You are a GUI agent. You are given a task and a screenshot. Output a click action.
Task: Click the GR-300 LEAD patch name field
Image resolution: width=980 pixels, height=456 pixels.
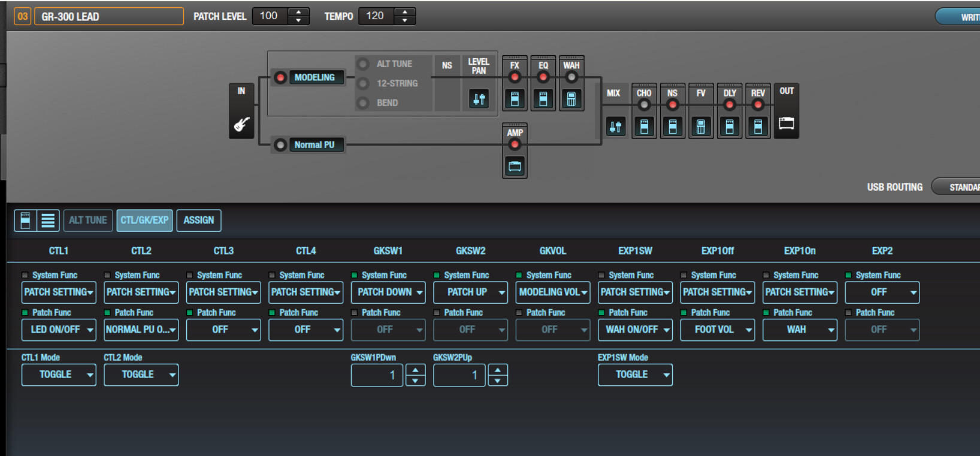pyautogui.click(x=108, y=16)
